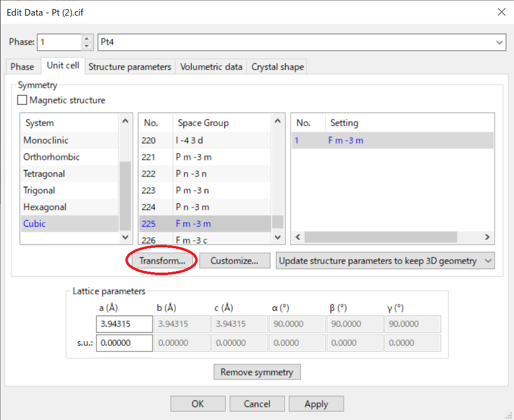Select Cubic crystal system

70,224
